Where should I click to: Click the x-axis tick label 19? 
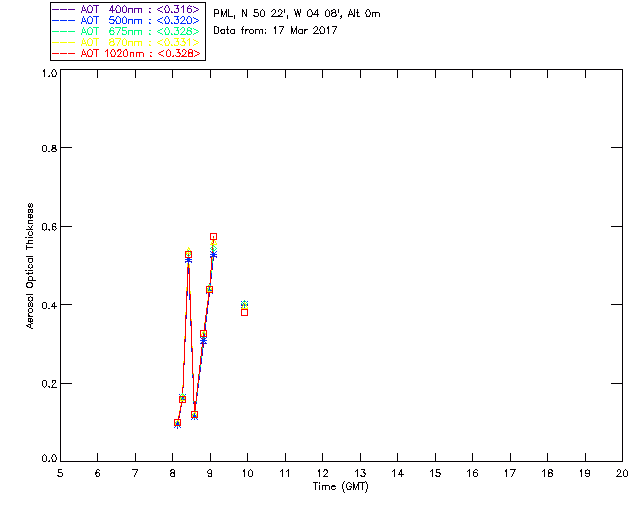tap(585, 473)
